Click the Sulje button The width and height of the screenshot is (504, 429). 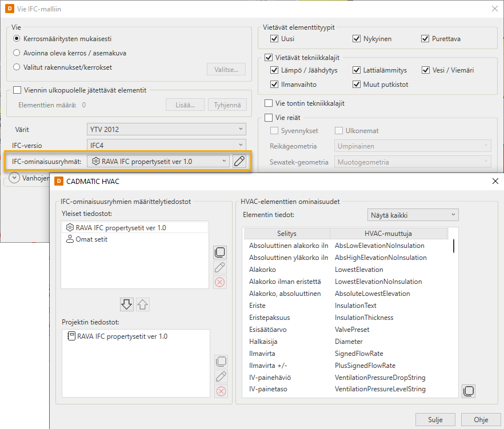tap(435, 420)
